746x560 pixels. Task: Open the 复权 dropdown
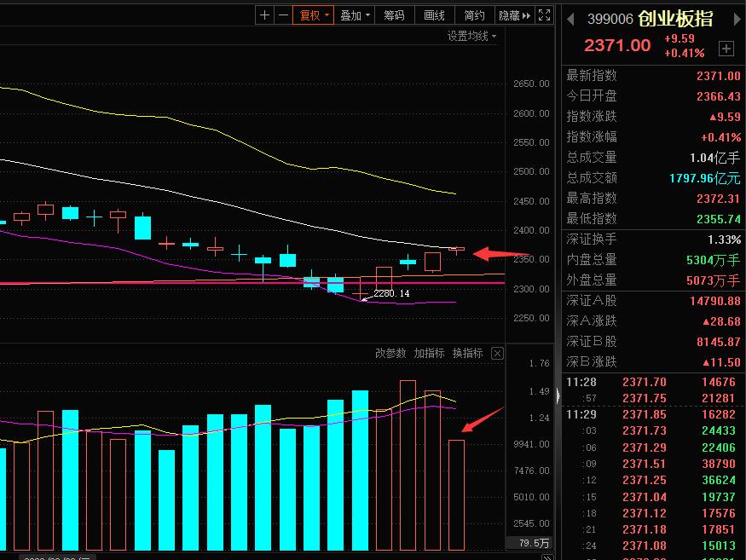tap(313, 15)
